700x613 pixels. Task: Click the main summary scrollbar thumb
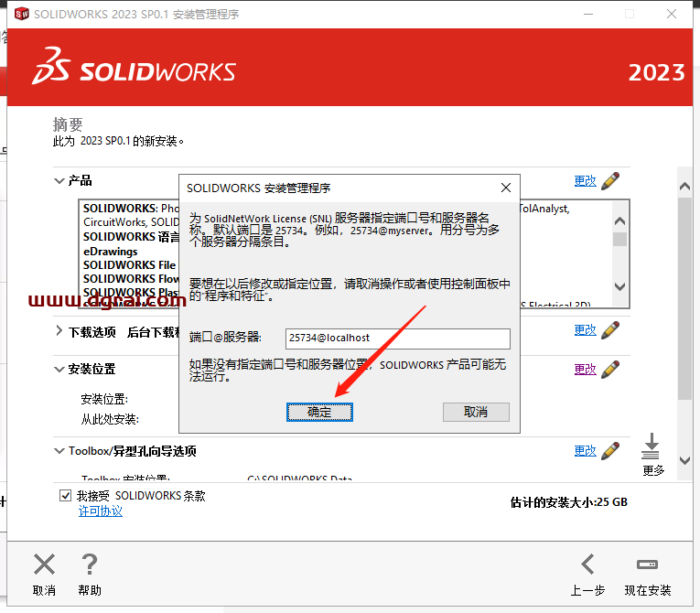[x=684, y=298]
